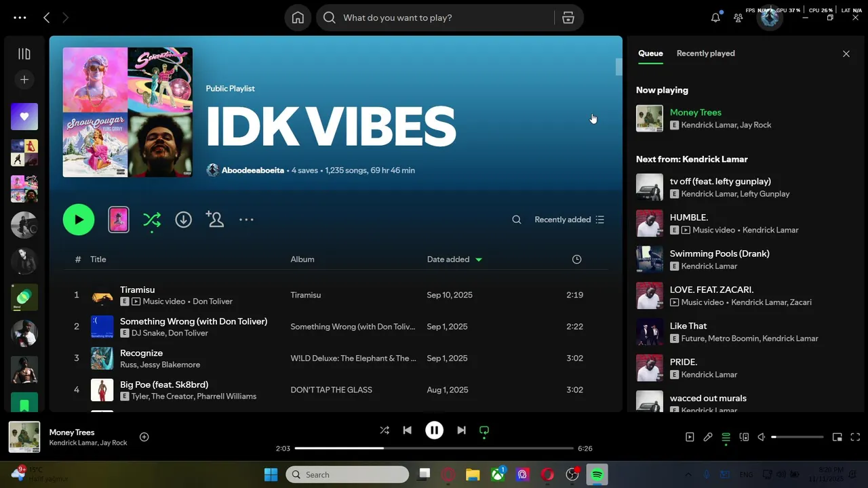This screenshot has width=868, height=488.
Task: Search within the playlist
Action: (x=517, y=220)
